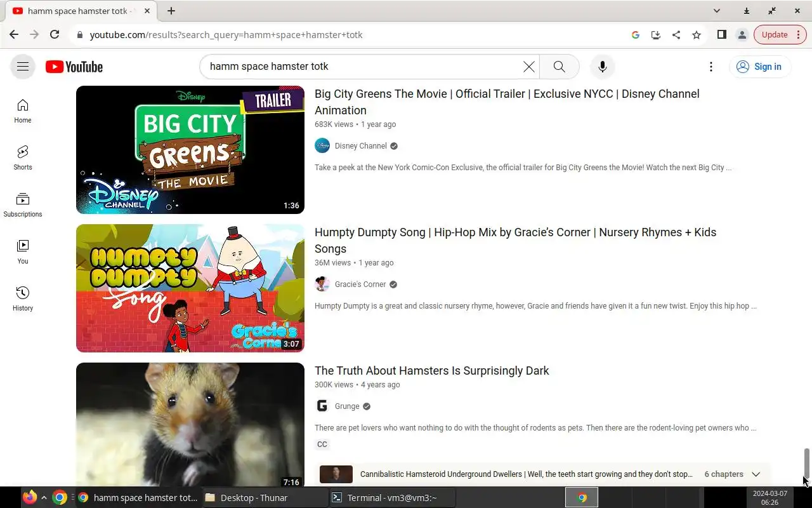Expand the taskbar launcher arrow
Image resolution: width=812 pixels, height=508 pixels.
(44, 498)
